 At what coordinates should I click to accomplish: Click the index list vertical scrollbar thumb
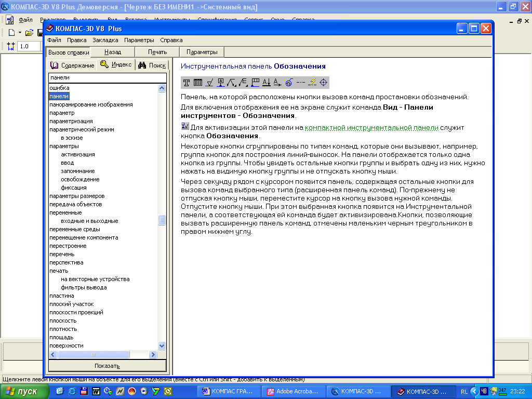point(162,220)
